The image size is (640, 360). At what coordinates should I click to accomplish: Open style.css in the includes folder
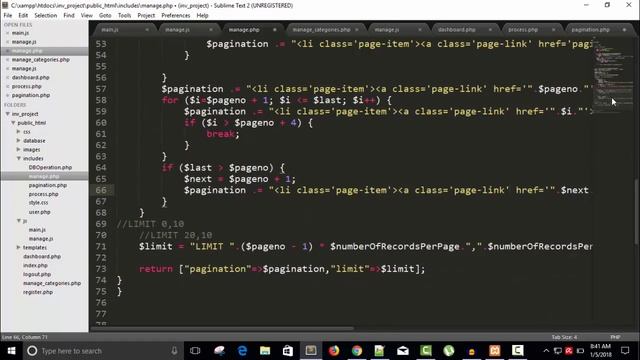38,203
